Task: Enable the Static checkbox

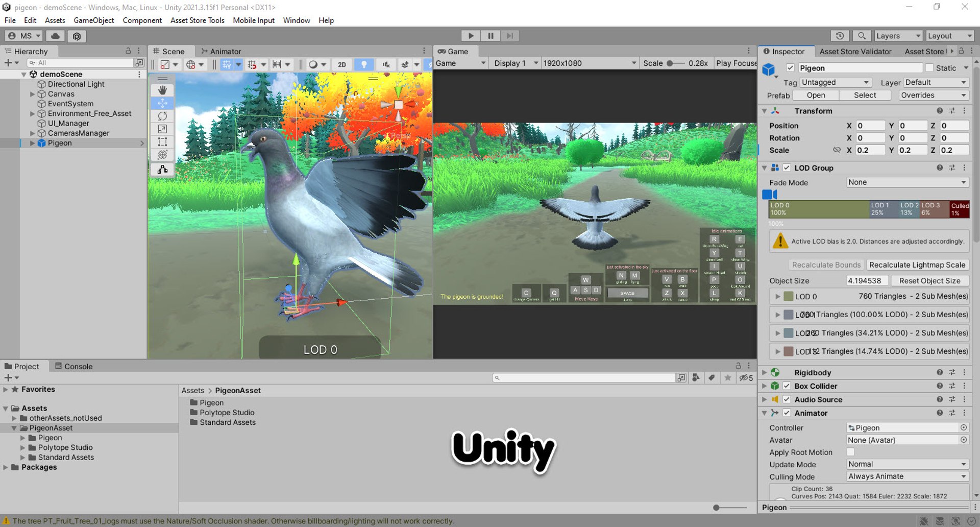Action: coord(929,68)
